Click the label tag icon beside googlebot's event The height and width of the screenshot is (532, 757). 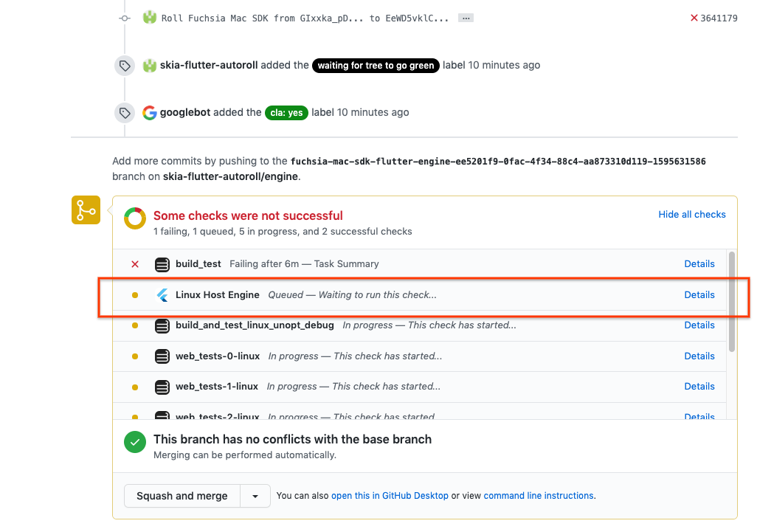tap(124, 111)
